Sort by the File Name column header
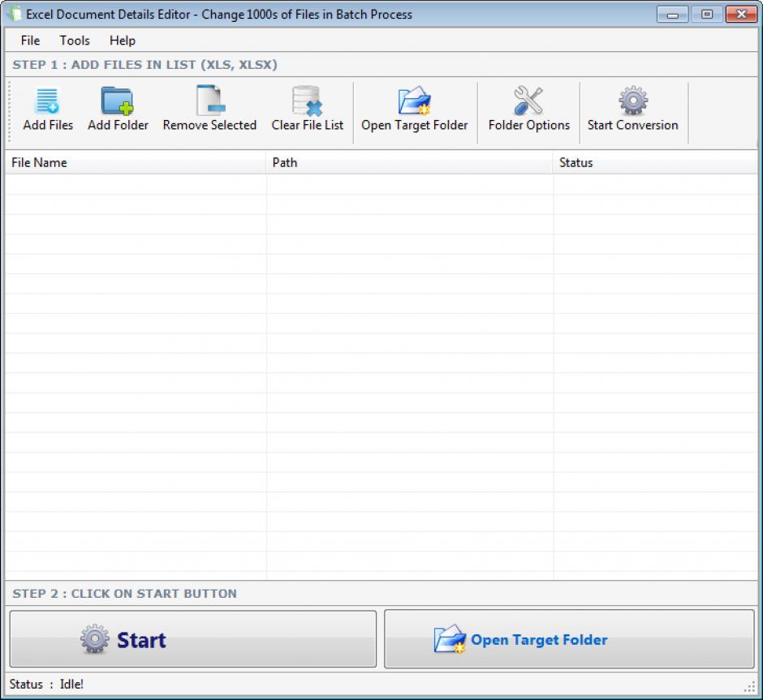 tap(135, 163)
